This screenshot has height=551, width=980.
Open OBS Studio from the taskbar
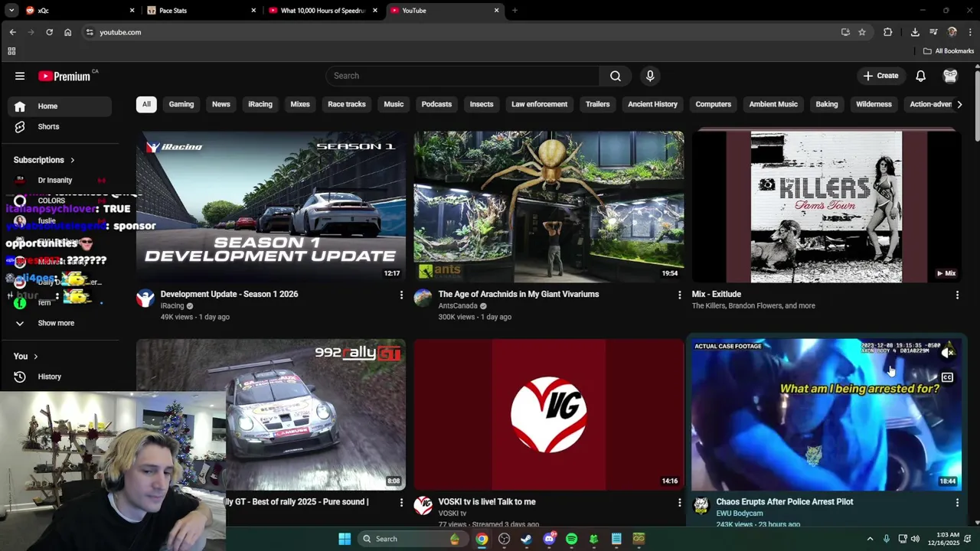tap(504, 539)
